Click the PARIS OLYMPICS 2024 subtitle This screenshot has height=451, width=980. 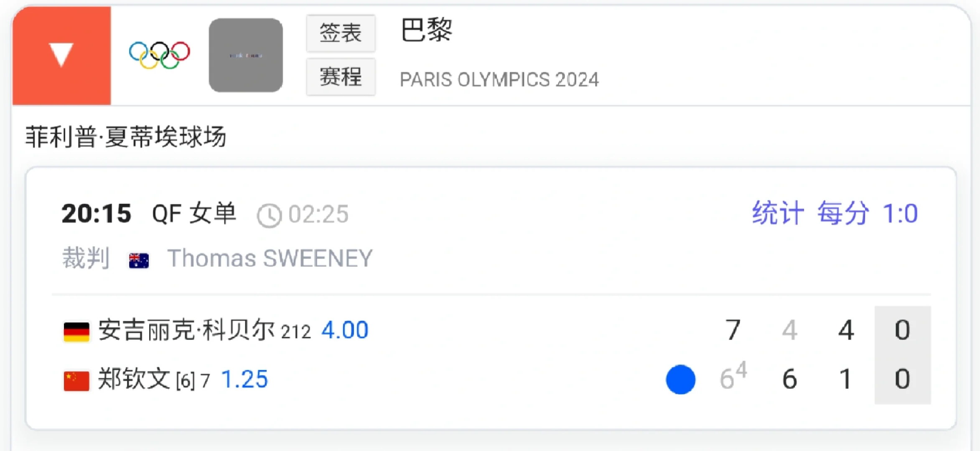[x=499, y=80]
